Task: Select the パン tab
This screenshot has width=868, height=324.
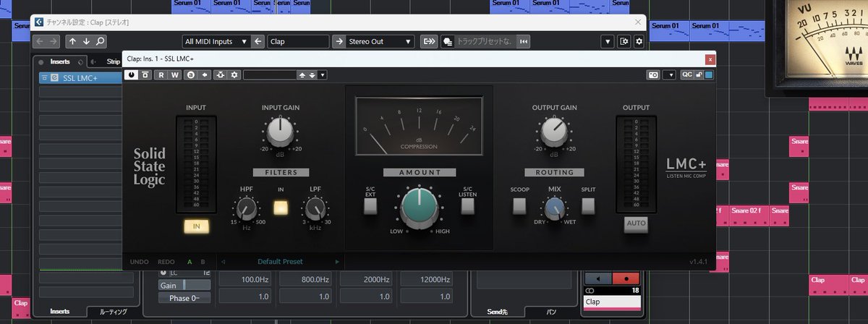Action: coord(550,312)
